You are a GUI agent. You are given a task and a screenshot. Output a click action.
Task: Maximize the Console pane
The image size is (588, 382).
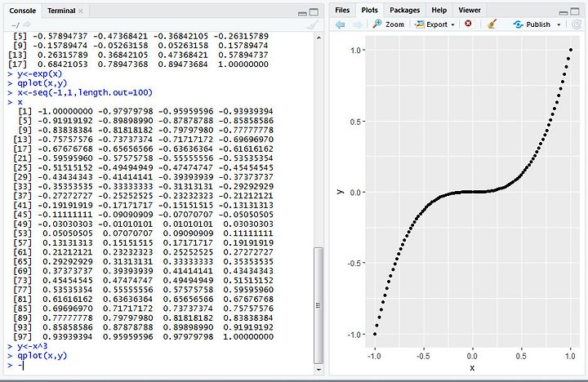tap(314, 12)
